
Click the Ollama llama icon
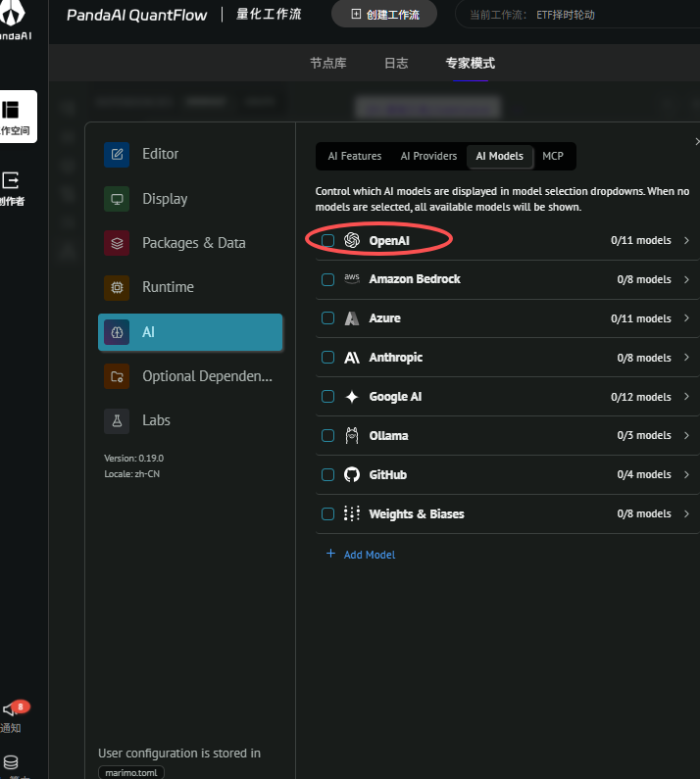(x=352, y=436)
